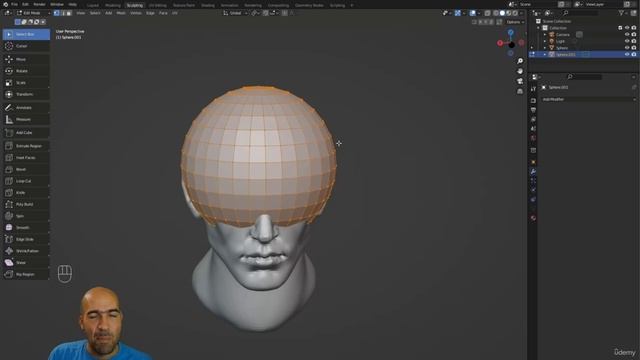Select the Sphere.001 row in outliner
The width and height of the screenshot is (640, 360).
[584, 54]
